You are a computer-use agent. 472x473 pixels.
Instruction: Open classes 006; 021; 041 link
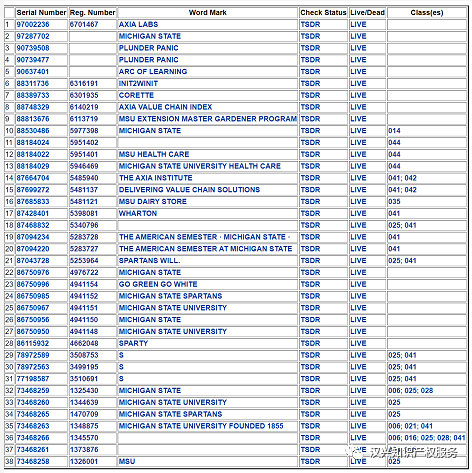pos(411,426)
